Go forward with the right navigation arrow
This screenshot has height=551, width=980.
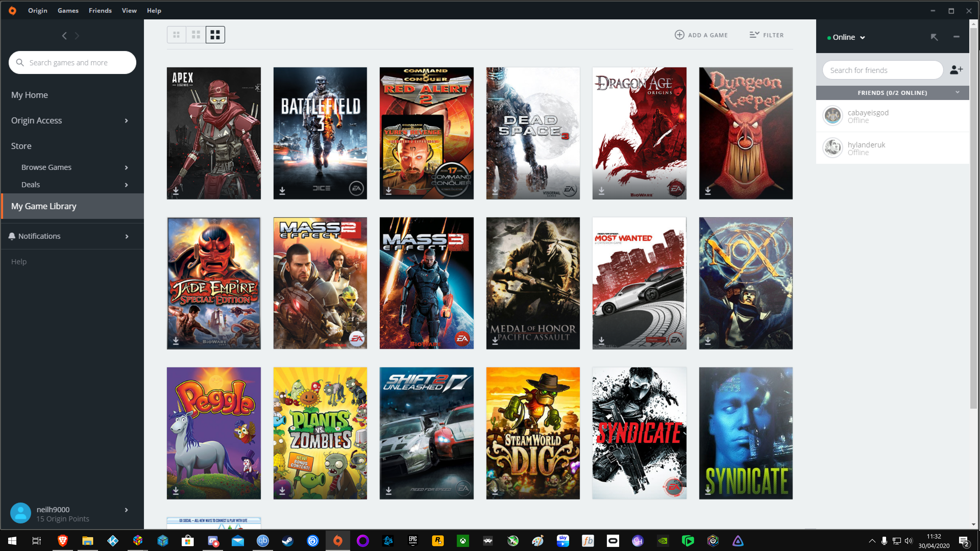[x=77, y=36]
